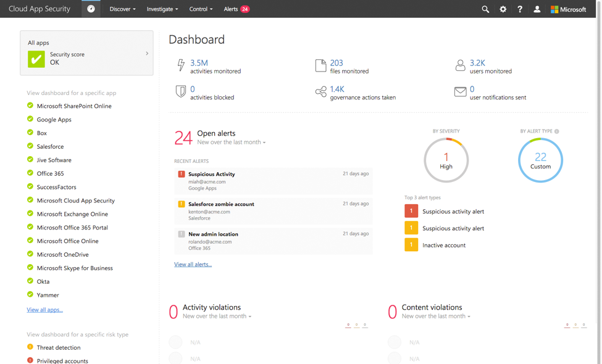The width and height of the screenshot is (602, 364).
Task: Open the View all apps link
Action: tap(44, 310)
